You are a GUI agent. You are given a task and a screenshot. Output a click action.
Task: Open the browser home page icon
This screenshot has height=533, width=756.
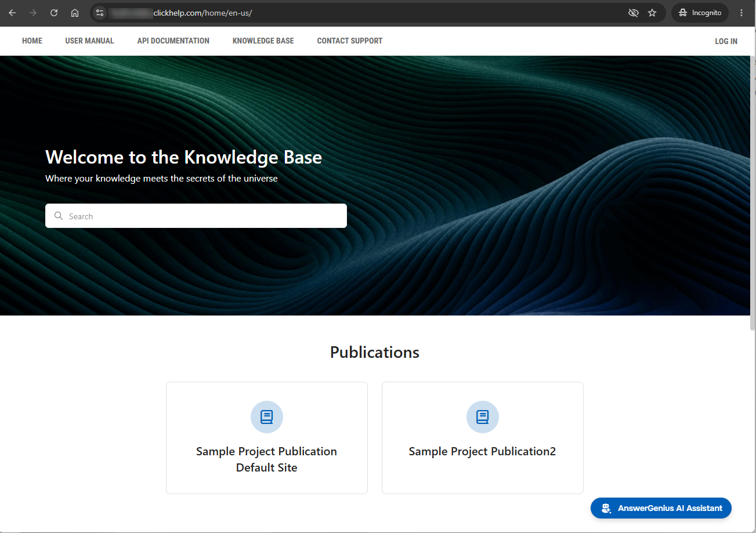pyautogui.click(x=75, y=13)
